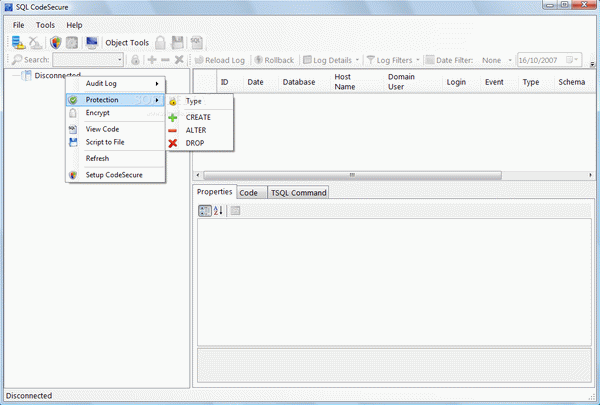Switch to the Properties tab

(x=214, y=192)
